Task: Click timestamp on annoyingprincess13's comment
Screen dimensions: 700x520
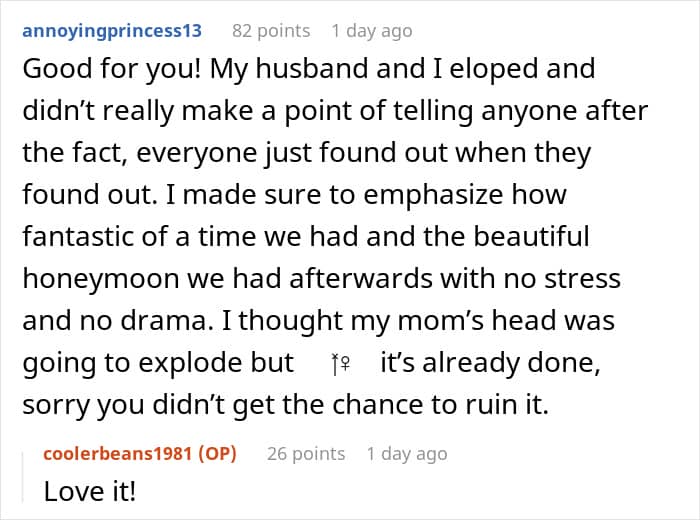Action: (x=372, y=30)
